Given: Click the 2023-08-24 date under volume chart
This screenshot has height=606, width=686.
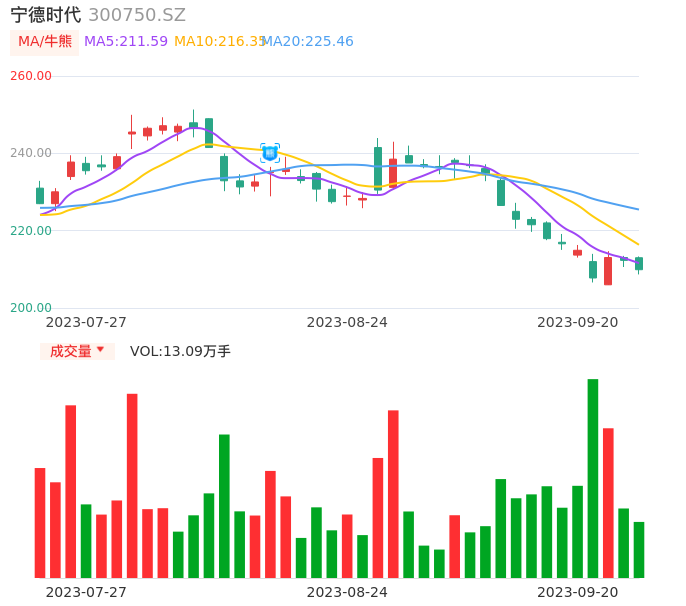Looking at the screenshot, I should coord(347,592).
